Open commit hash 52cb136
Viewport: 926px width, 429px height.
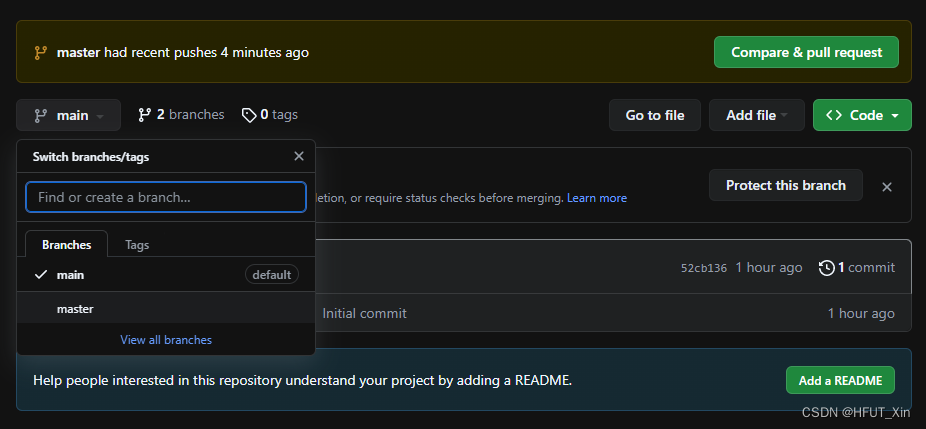[x=704, y=268]
